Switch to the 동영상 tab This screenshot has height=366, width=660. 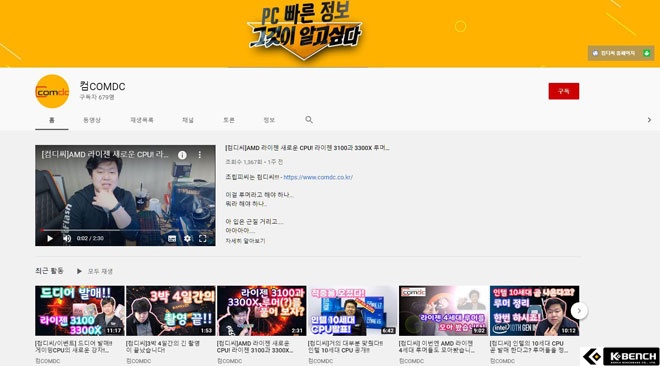[92, 120]
